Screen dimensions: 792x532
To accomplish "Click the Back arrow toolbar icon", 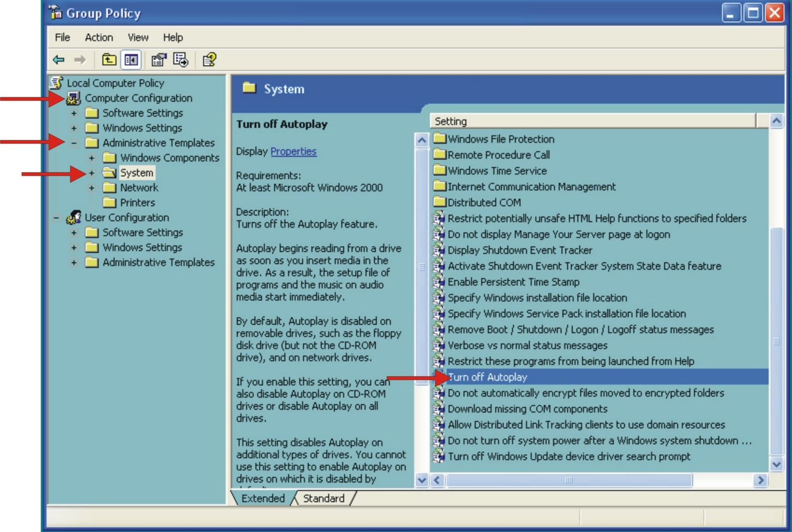I will tap(59, 60).
